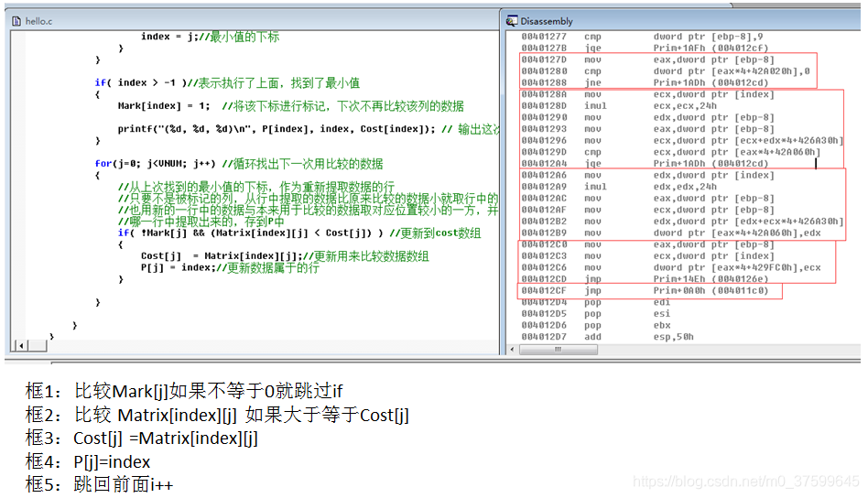The image size is (868, 498).
Task: Click the mov instruction at 004012C3
Action: point(647,256)
